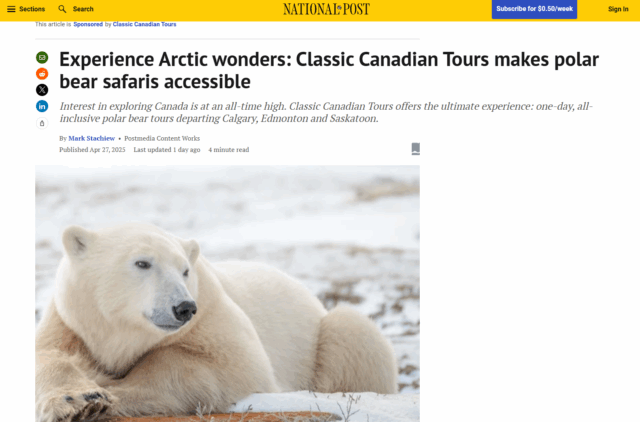The height and width of the screenshot is (422, 640).
Task: Share the article on X
Action: pos(42,90)
